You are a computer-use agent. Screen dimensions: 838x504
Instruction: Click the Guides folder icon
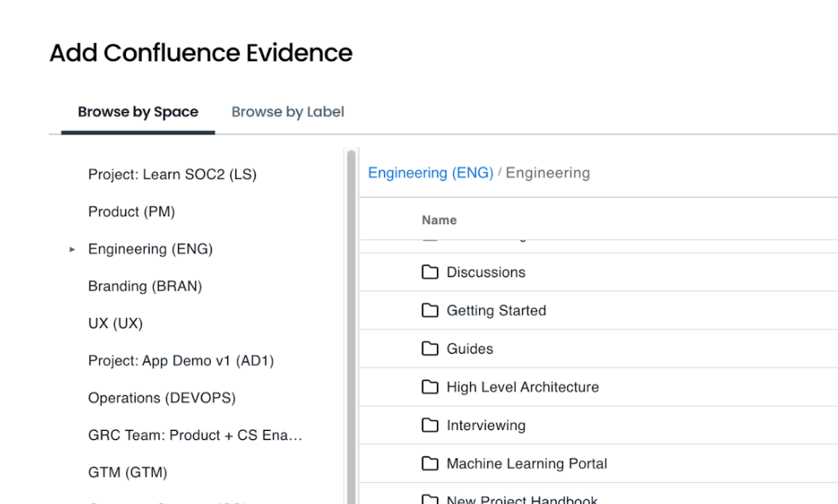click(x=430, y=349)
